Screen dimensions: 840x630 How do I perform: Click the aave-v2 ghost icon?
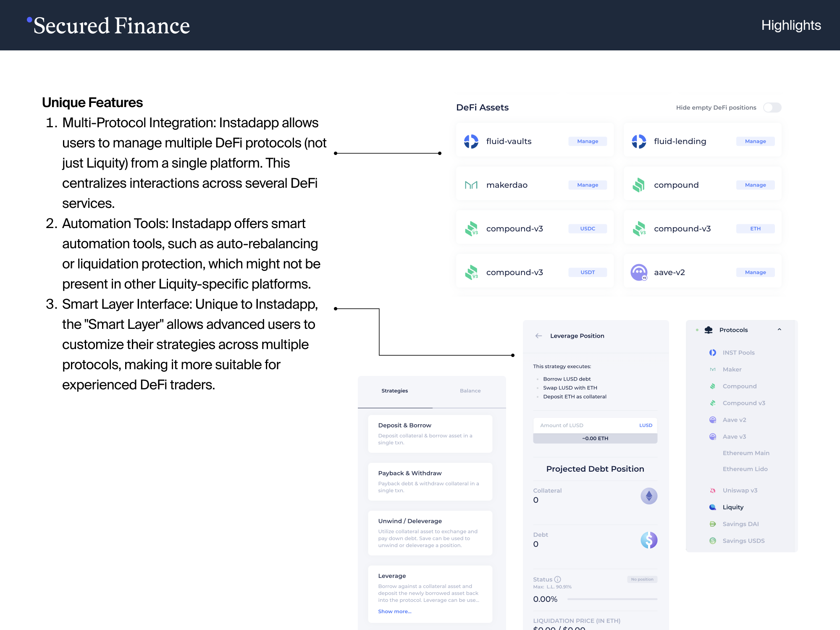coord(639,272)
